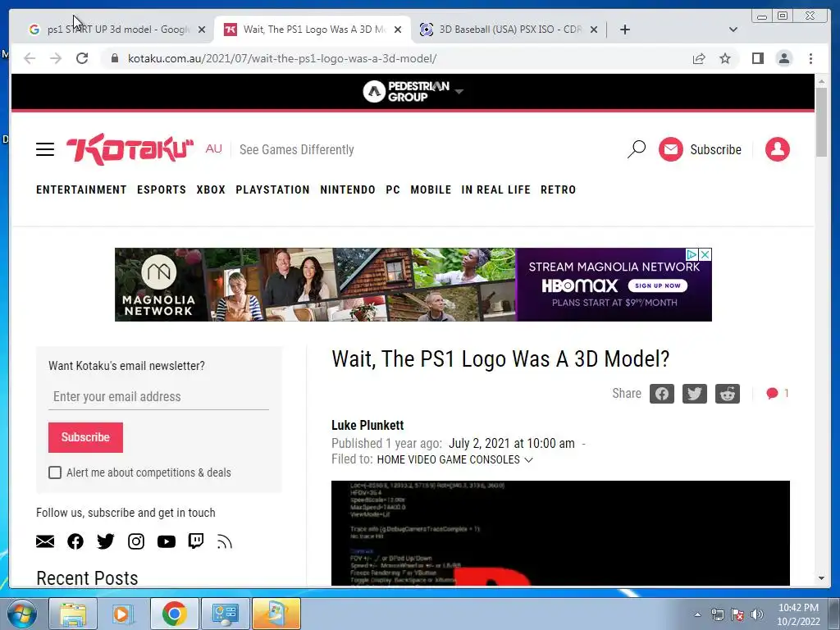Open Windows Media Player from taskbar

click(x=123, y=614)
